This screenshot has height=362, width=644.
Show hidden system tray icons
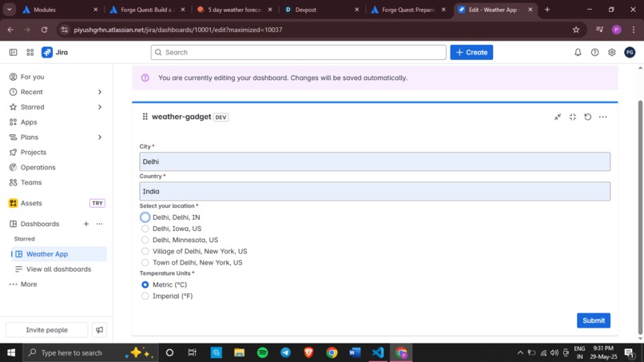pyautogui.click(x=520, y=352)
